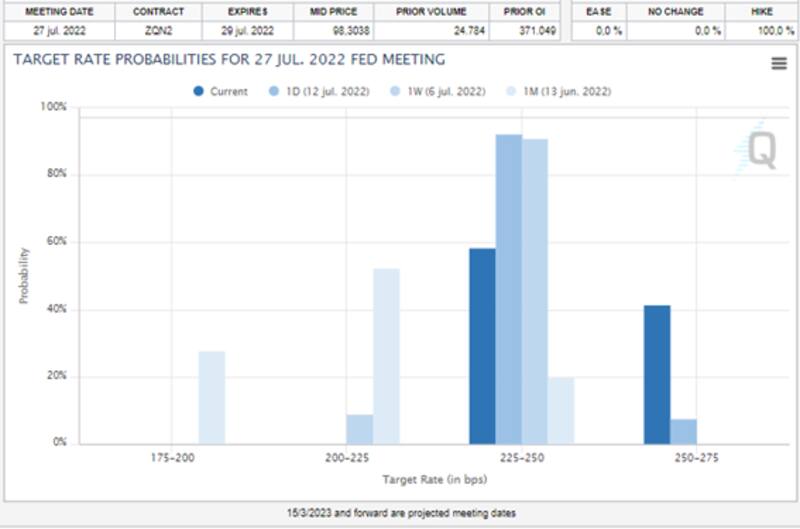Click the MID PRICE value 98,3038
The height and width of the screenshot is (529, 800).
[334, 31]
